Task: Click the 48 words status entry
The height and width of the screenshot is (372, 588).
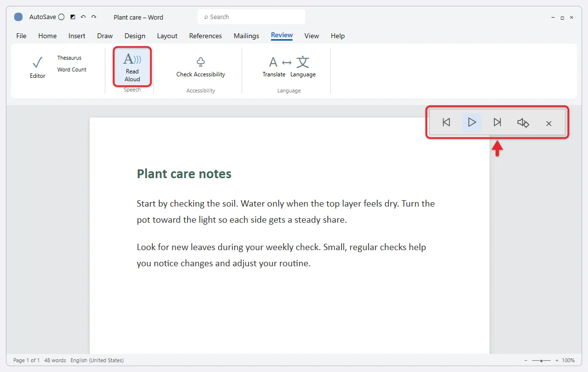Action: [55, 360]
